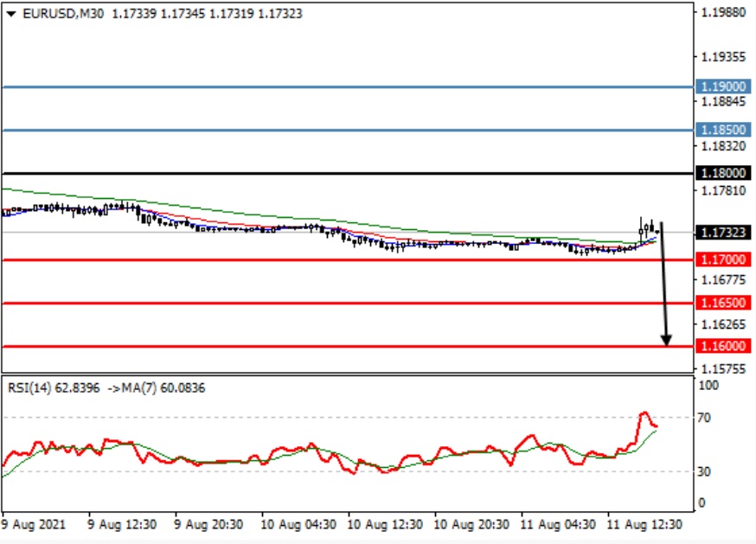
Task: Click the current price label 1.17323
Action: click(723, 233)
